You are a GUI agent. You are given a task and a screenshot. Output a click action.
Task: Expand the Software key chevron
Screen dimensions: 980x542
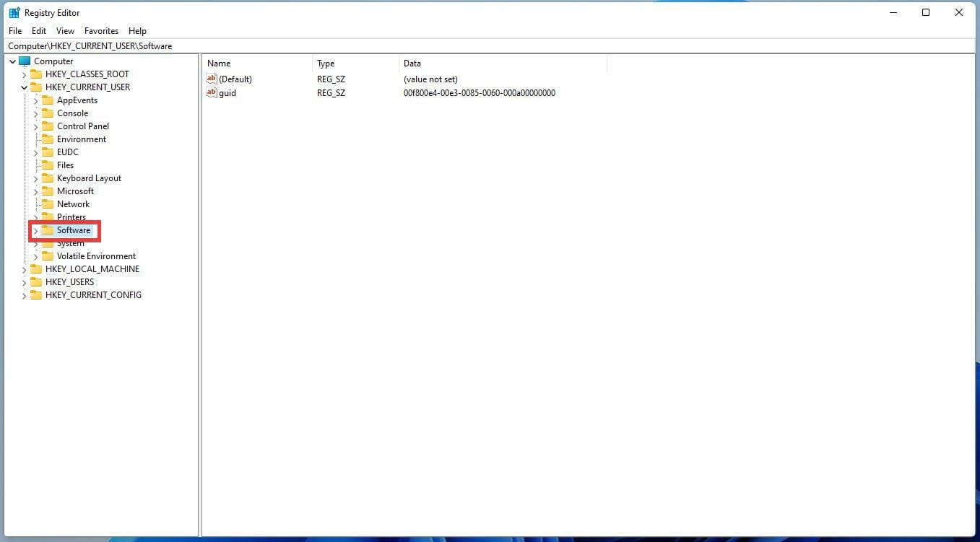click(x=35, y=230)
